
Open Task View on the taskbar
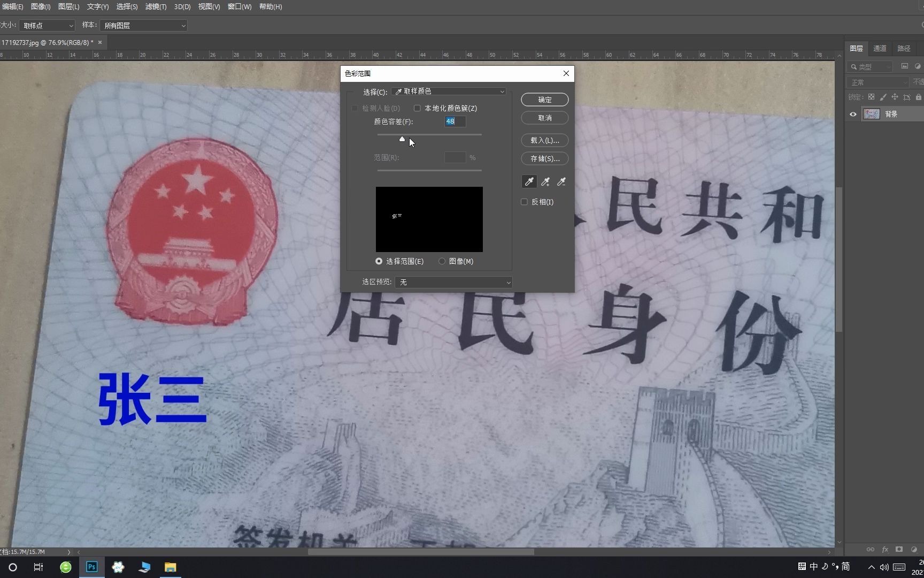point(38,567)
